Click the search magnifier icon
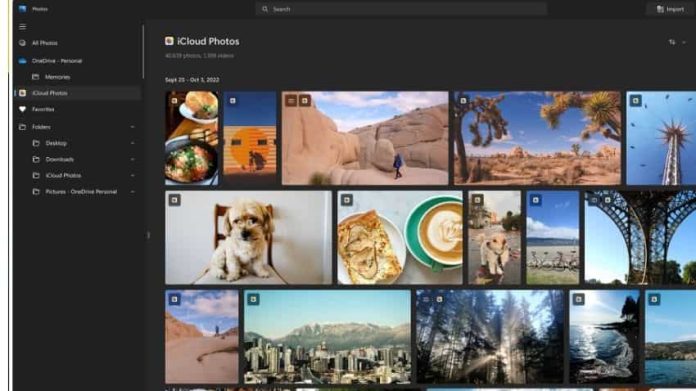 [x=265, y=9]
